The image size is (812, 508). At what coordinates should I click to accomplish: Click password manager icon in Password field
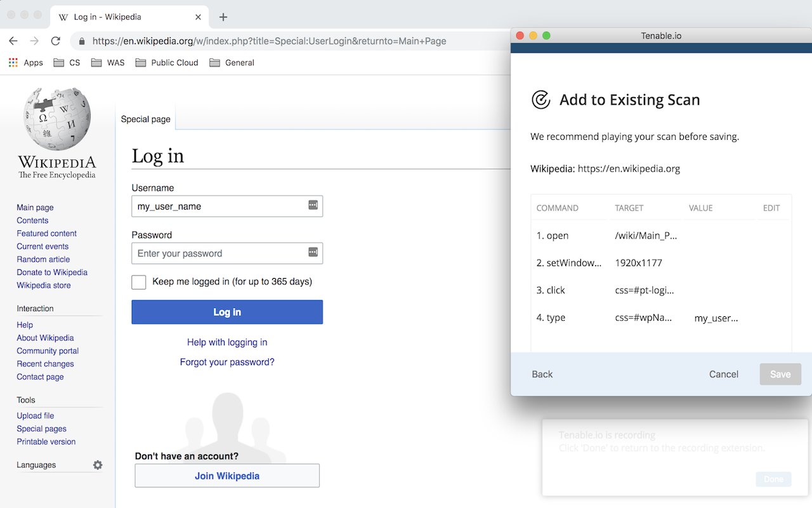pos(313,252)
